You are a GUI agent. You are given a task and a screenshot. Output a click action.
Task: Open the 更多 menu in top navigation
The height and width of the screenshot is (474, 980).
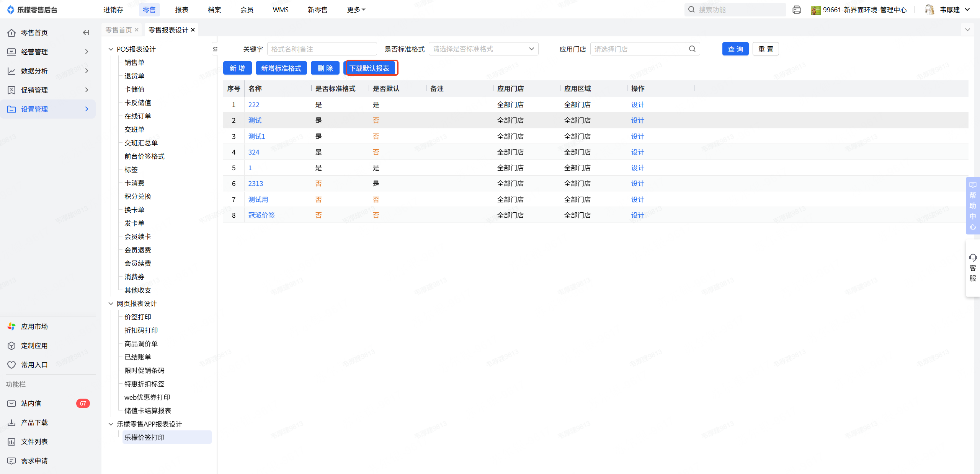356,10
